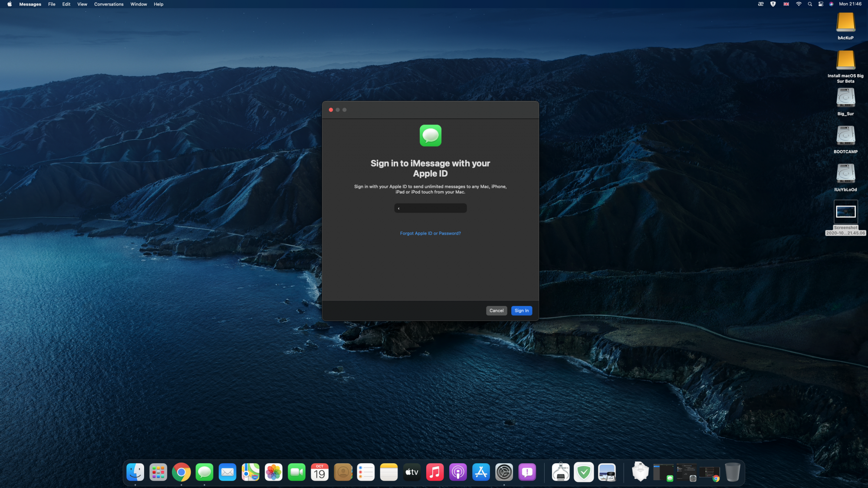868x488 pixels.
Task: Open the Conversations menu
Action: point(108,4)
